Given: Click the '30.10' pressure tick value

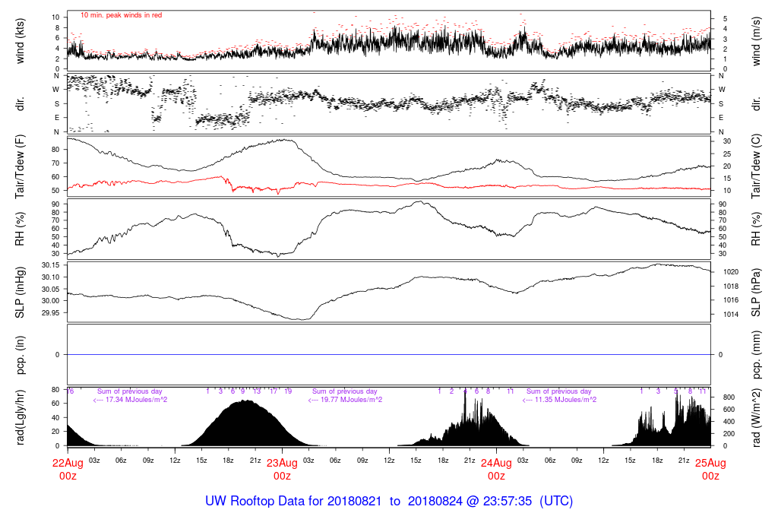Looking at the screenshot, I should coord(51,277).
